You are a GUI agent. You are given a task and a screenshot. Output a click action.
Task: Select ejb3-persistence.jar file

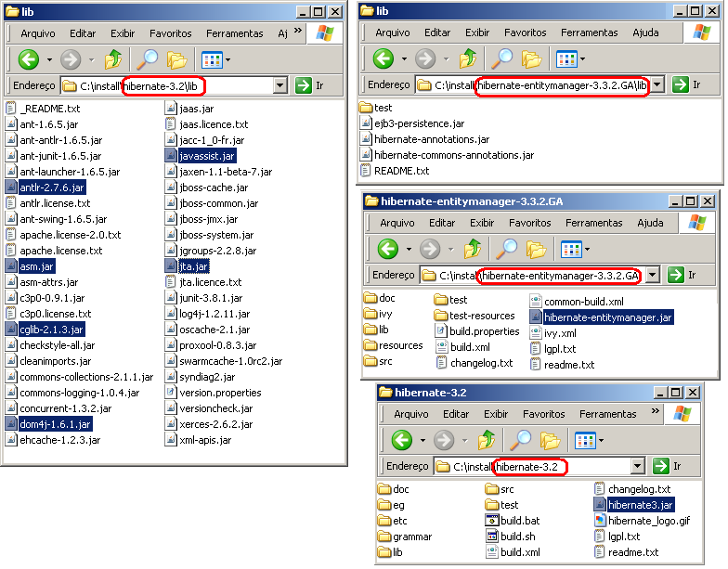(412, 123)
